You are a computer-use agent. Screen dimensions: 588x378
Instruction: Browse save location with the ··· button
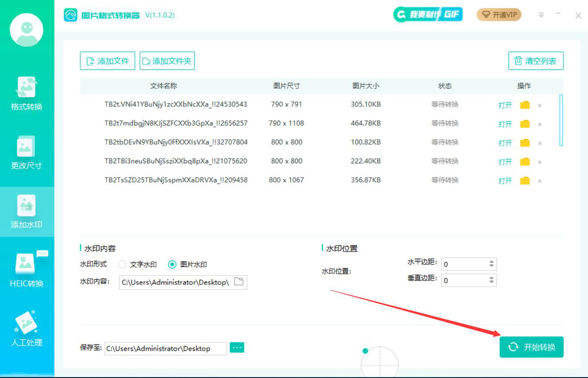(x=237, y=347)
